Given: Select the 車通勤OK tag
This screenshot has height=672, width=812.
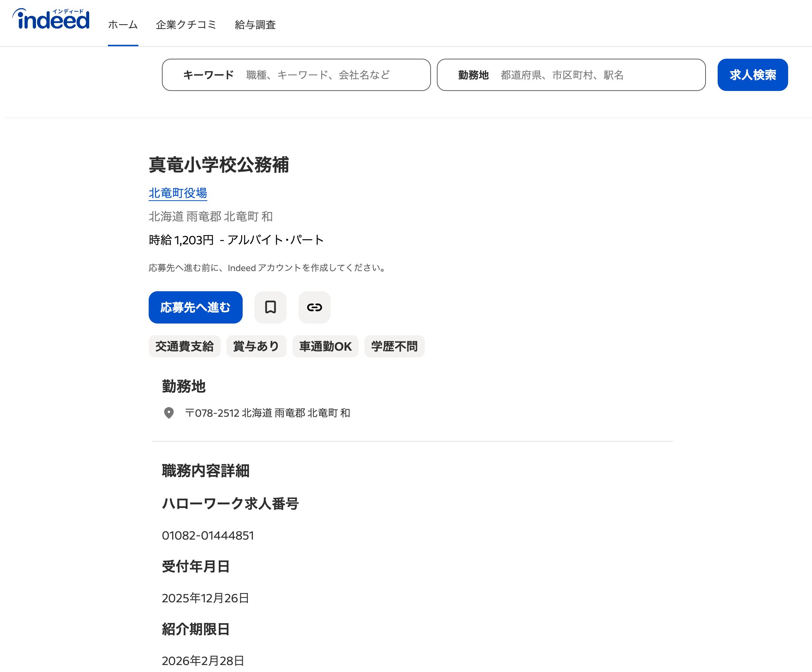Looking at the screenshot, I should tap(325, 346).
